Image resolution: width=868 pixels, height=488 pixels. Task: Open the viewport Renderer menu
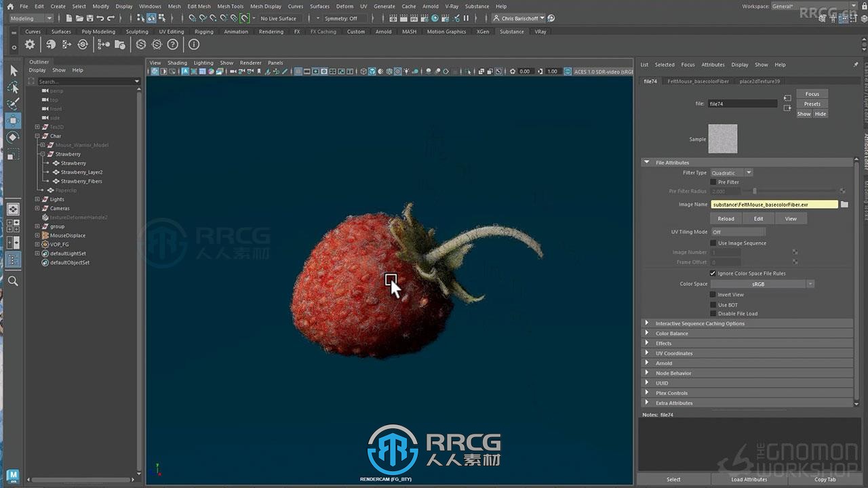250,62
